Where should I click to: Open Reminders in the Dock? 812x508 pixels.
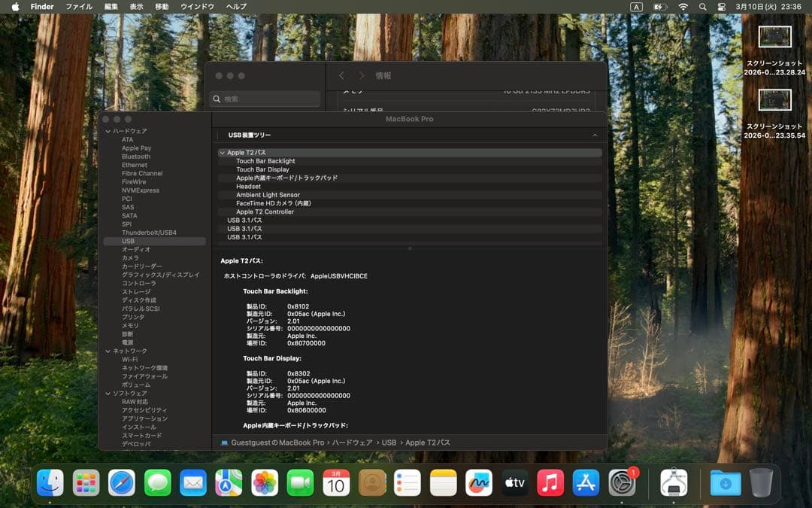point(408,482)
